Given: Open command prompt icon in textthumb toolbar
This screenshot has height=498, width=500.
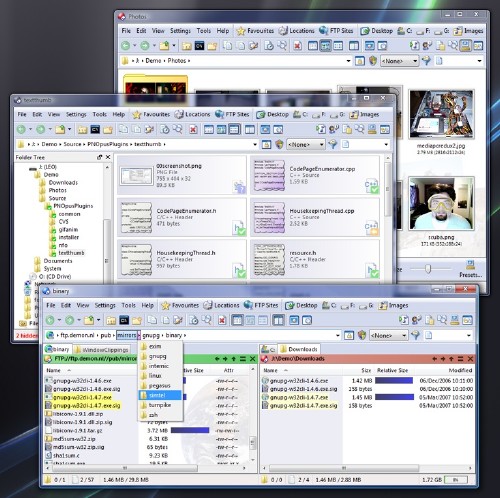Looking at the screenshot, I should coord(95,129).
